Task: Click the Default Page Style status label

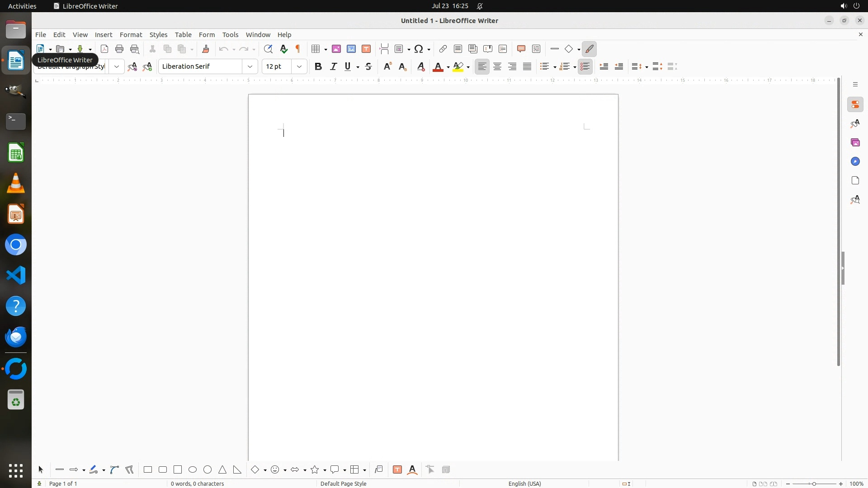Action: pos(343,483)
